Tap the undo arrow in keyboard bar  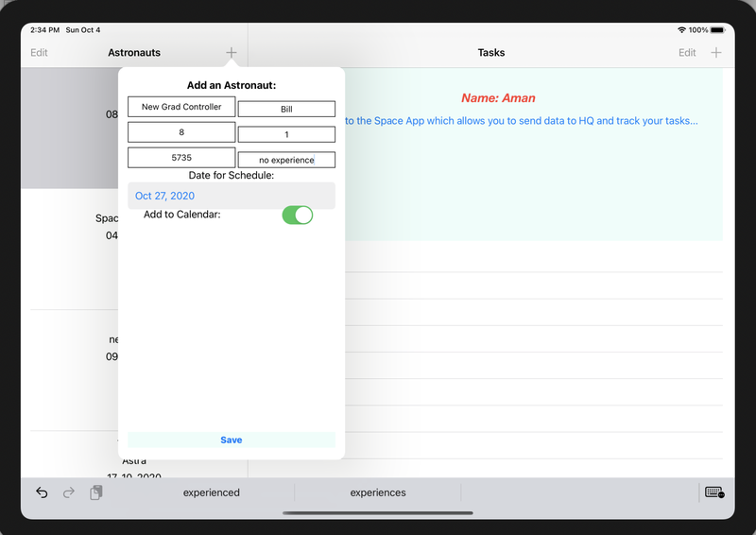(x=42, y=492)
